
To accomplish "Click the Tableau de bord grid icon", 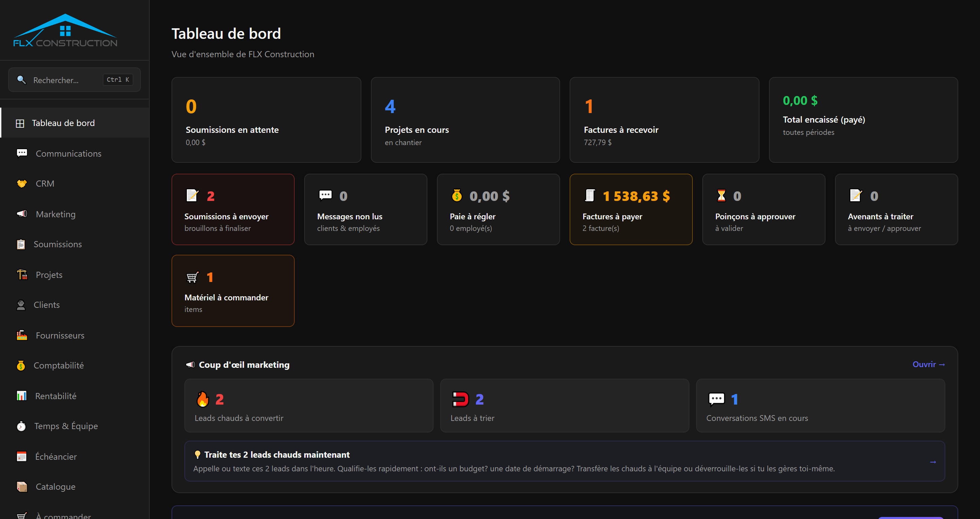I will point(20,123).
